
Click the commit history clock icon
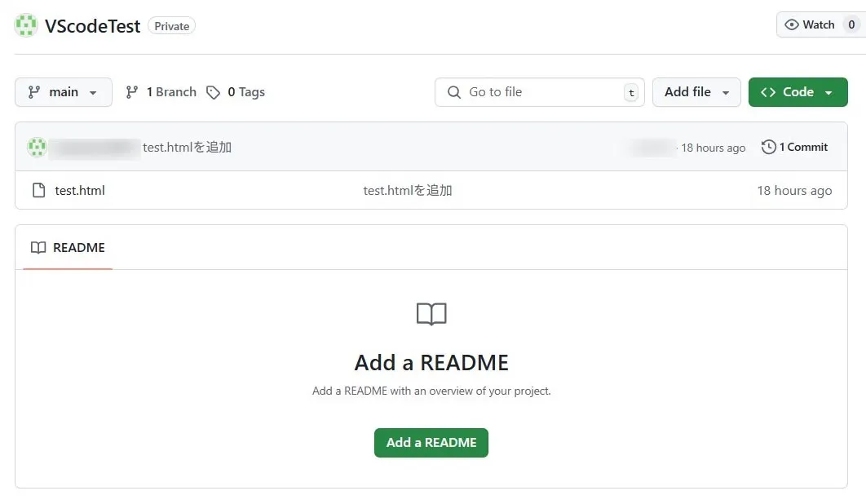[x=768, y=147]
